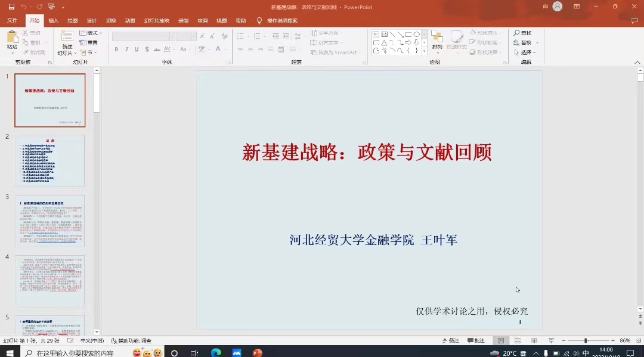Click the 重置 (Reset) slide button
The width and height of the screenshot is (644, 357).
89,43
